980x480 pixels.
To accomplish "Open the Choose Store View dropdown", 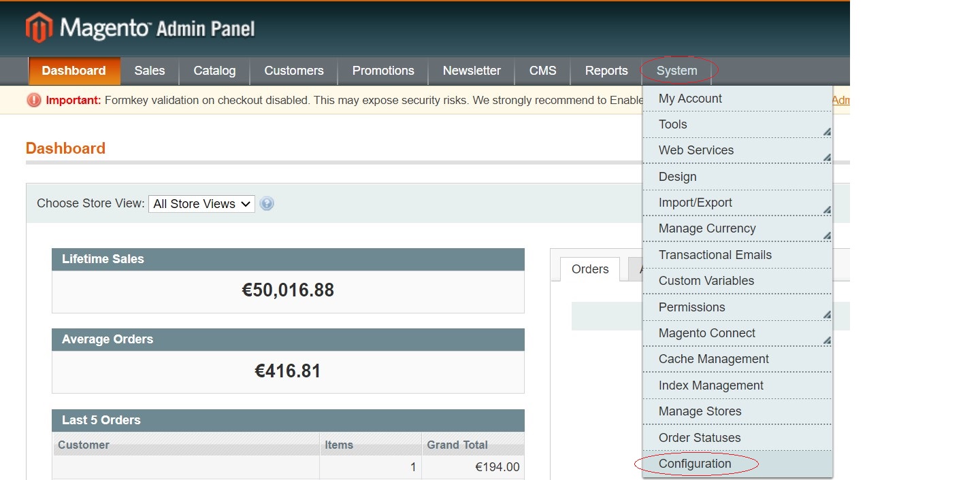I will pos(201,203).
